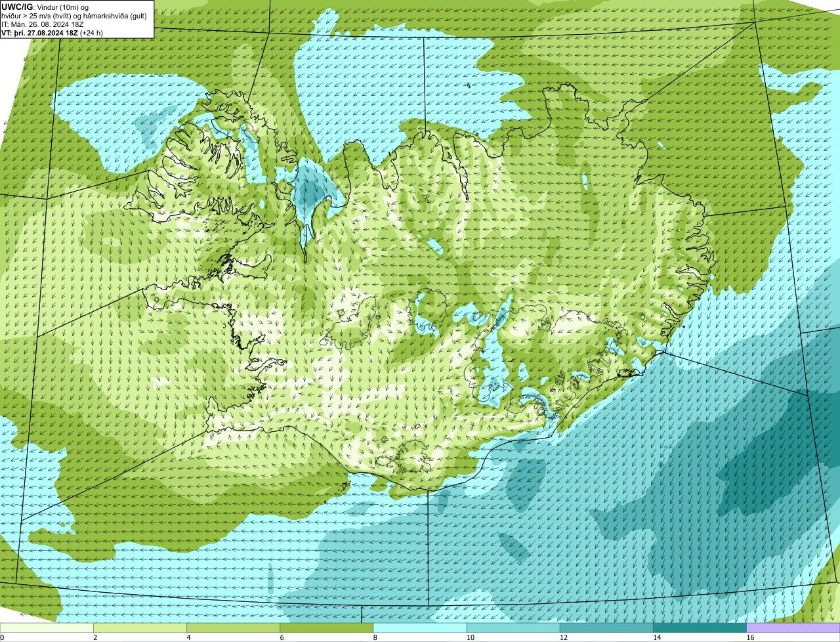
Task: Click the 2–4 m/s light green legend segment
Action: (x=140, y=628)
